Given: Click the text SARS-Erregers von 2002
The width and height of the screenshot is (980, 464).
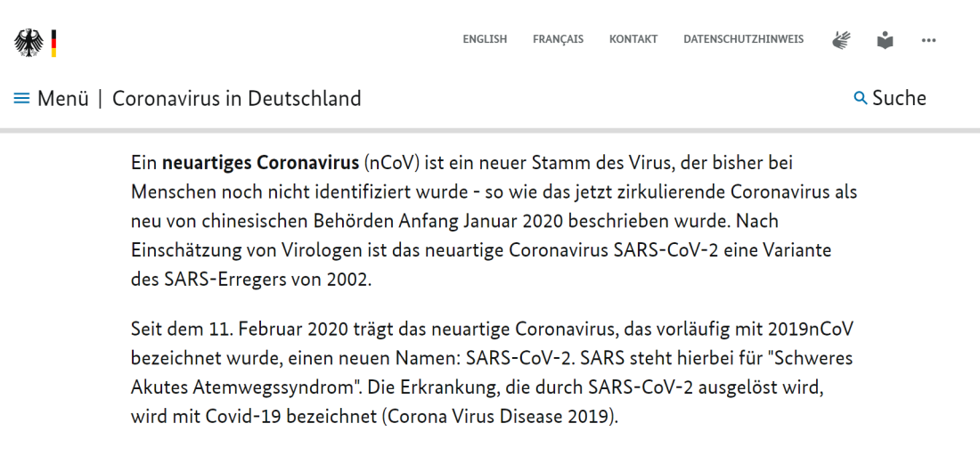Looking at the screenshot, I should [x=251, y=279].
